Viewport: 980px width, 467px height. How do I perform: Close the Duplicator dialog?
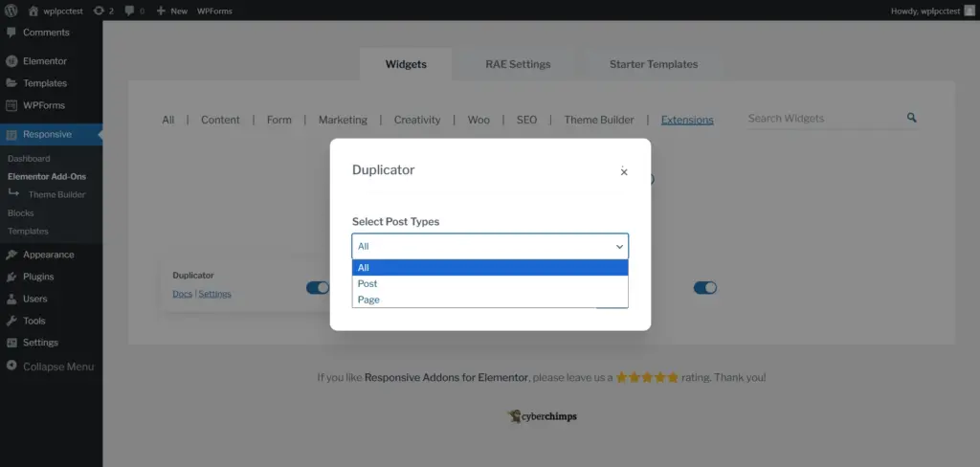pos(624,172)
